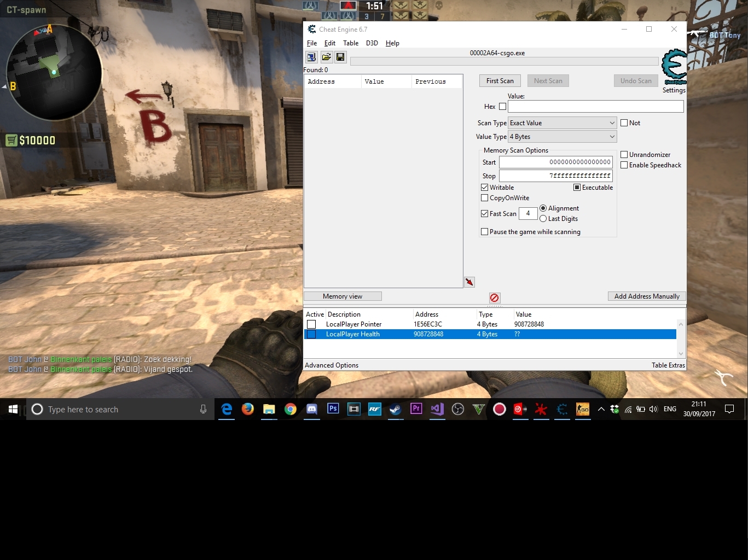Click the red arrow add-to-address-list icon

click(469, 282)
